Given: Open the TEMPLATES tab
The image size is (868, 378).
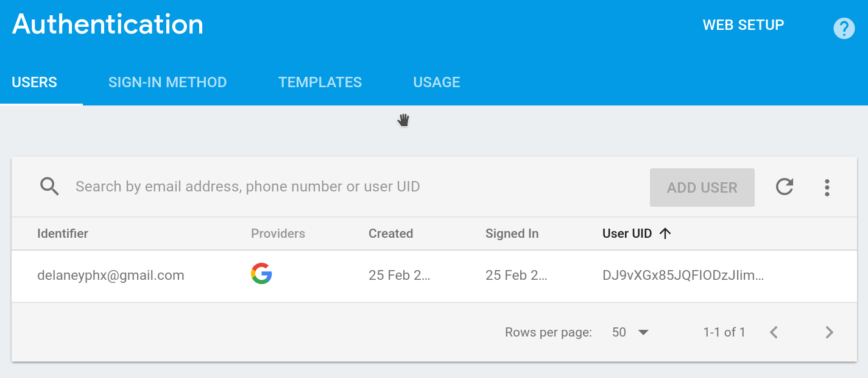Looking at the screenshot, I should pyautogui.click(x=320, y=82).
